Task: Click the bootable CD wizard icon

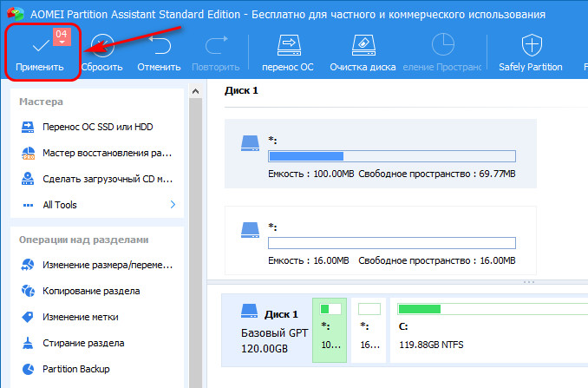Action: pyautogui.click(x=28, y=179)
